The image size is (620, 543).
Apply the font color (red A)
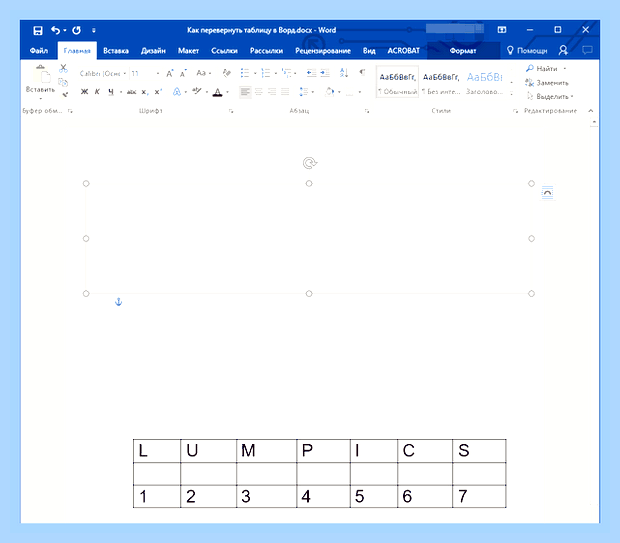(x=217, y=92)
